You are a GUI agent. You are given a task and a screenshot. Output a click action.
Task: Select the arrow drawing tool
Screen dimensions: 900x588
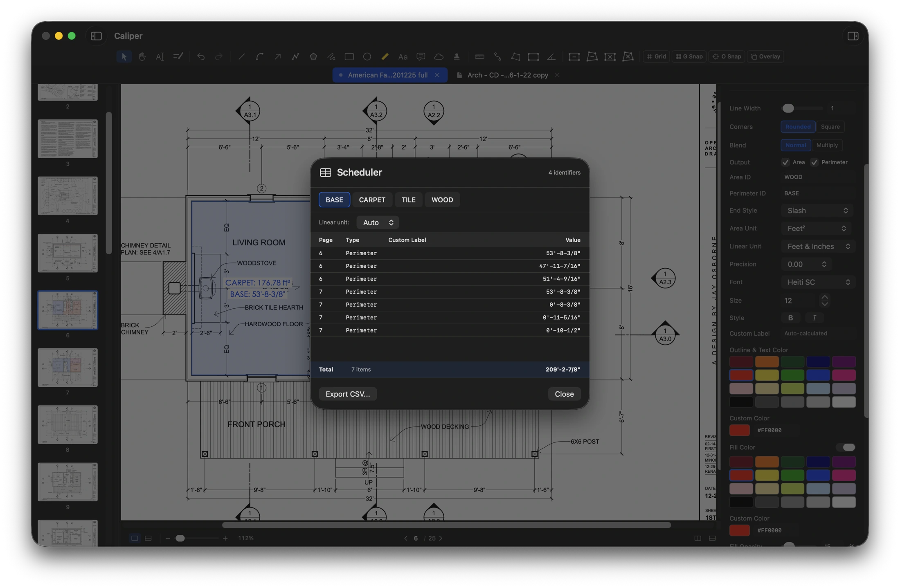click(x=277, y=56)
